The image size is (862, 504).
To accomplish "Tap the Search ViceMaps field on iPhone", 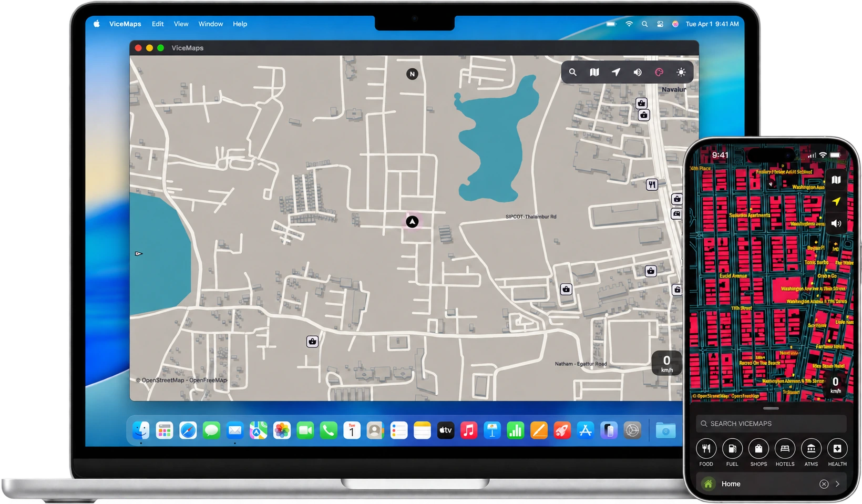I will tap(771, 424).
